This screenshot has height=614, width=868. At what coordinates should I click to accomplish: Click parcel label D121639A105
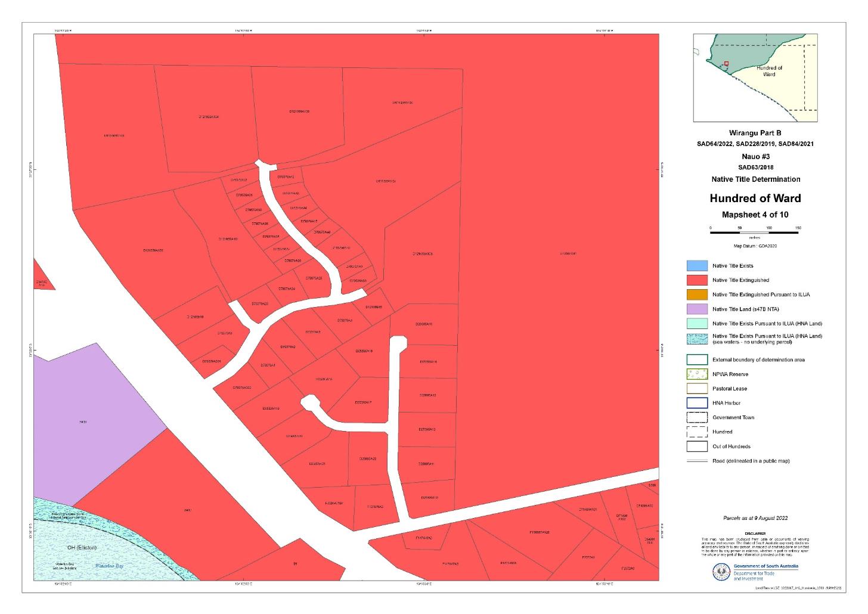(x=299, y=111)
